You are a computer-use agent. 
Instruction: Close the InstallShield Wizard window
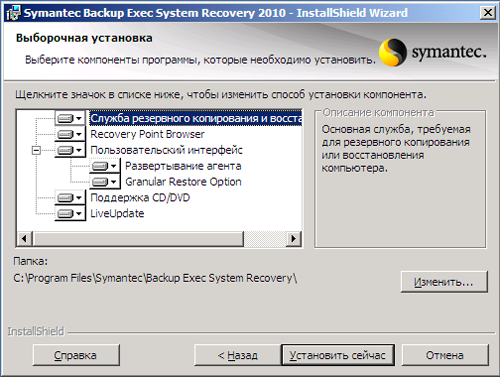point(488,13)
